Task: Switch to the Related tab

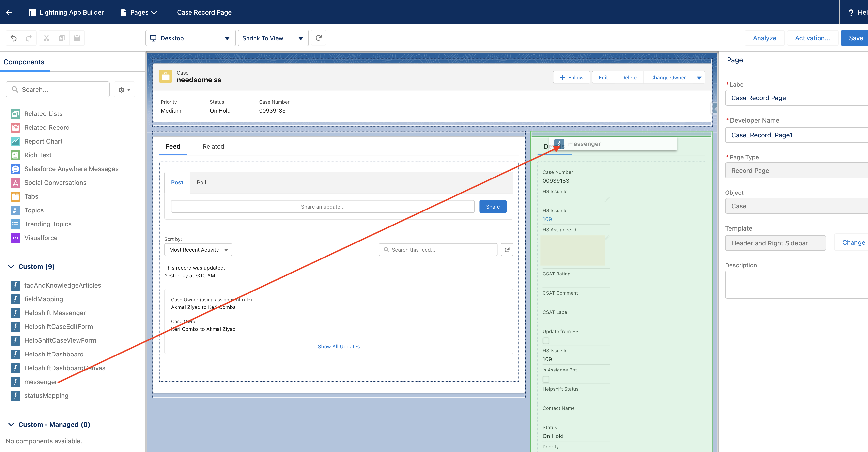Action: [213, 147]
